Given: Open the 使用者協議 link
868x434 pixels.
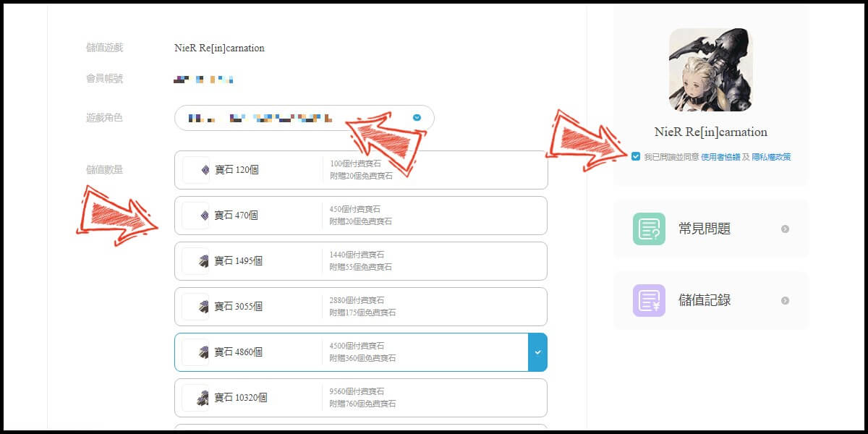Looking at the screenshot, I should click(720, 157).
